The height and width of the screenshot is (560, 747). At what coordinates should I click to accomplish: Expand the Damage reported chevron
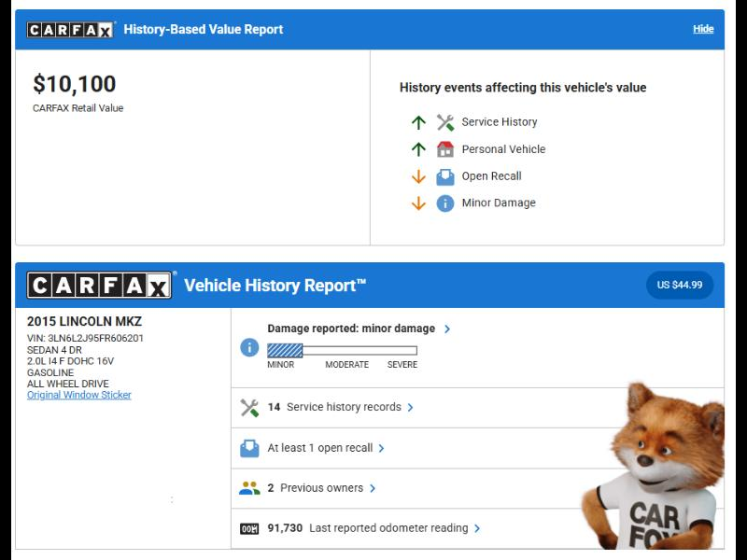point(448,329)
